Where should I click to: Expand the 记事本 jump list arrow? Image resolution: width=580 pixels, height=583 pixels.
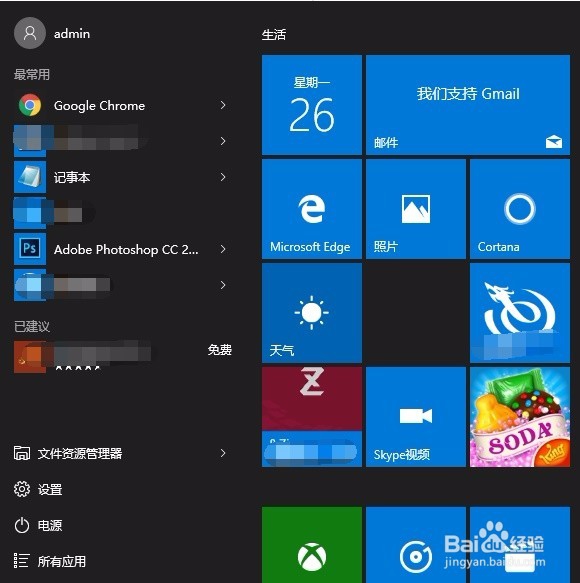pos(223,177)
